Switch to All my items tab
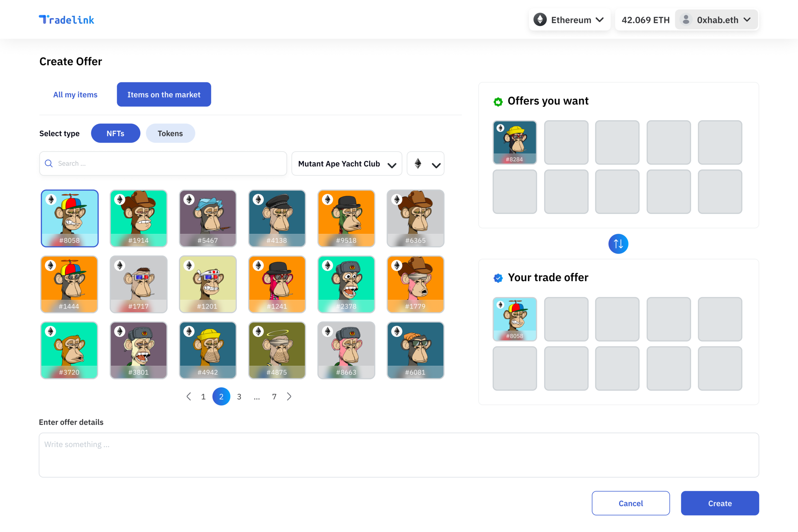Viewport: 798px width, 532px height. coord(75,95)
